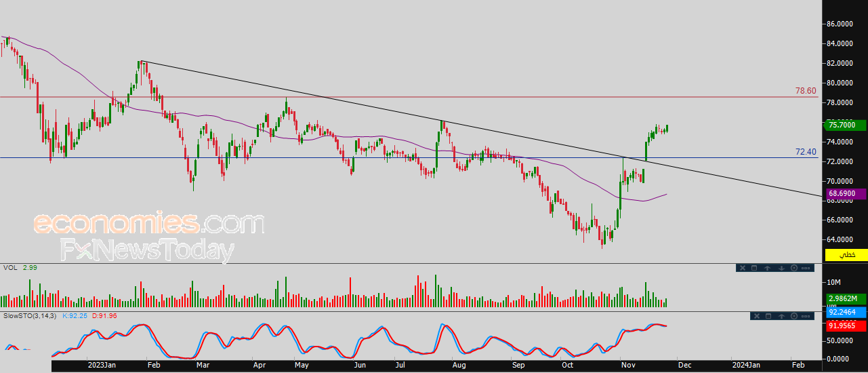Open VOL indicator settings gear
The width and height of the screenshot is (868, 373).
point(794,268)
